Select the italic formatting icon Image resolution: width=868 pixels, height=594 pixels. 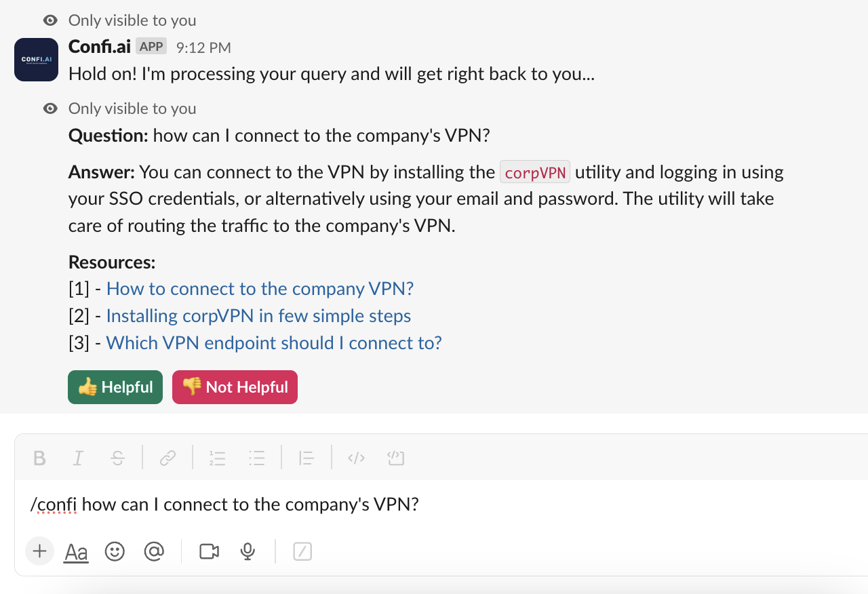pyautogui.click(x=78, y=458)
